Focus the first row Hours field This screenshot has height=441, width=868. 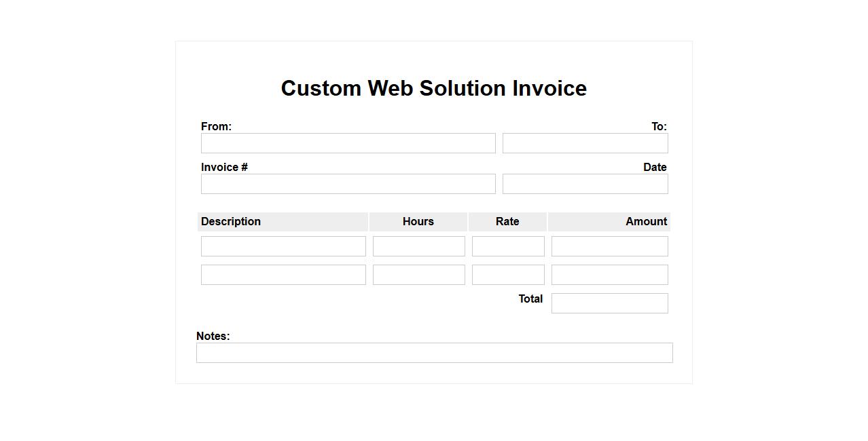418,246
